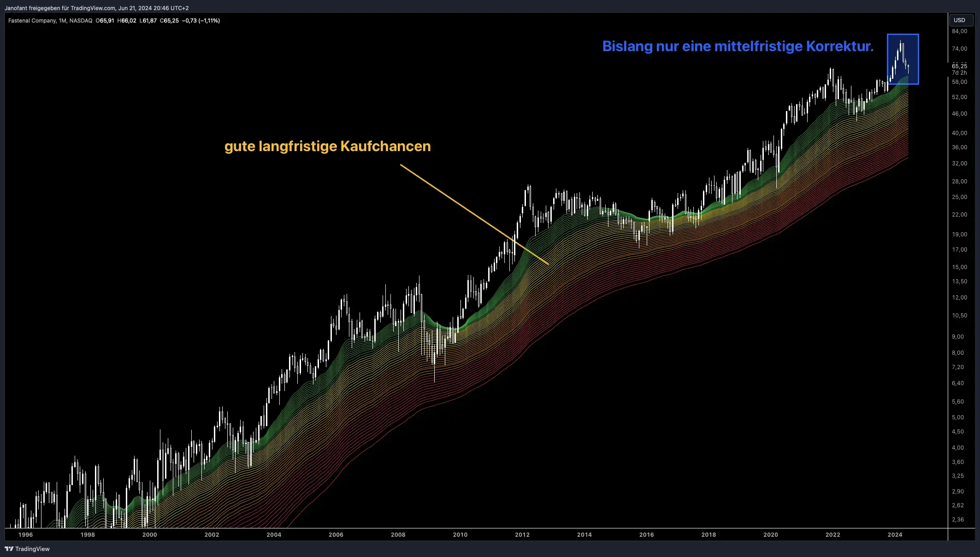
Task: Click the 2,36 price axis label
Action: point(957,520)
